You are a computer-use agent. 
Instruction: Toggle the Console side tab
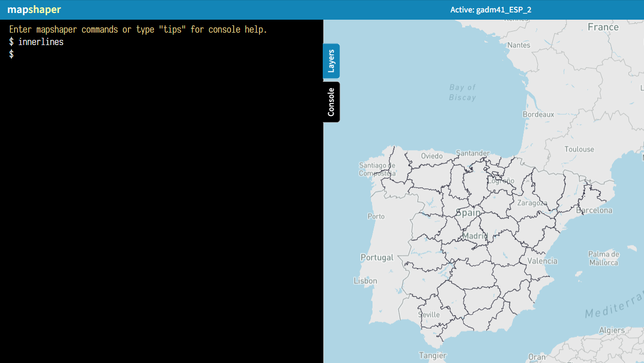[x=331, y=102]
